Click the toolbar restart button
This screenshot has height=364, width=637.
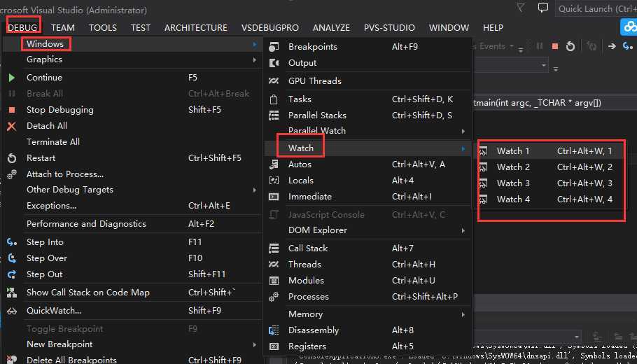(x=570, y=46)
